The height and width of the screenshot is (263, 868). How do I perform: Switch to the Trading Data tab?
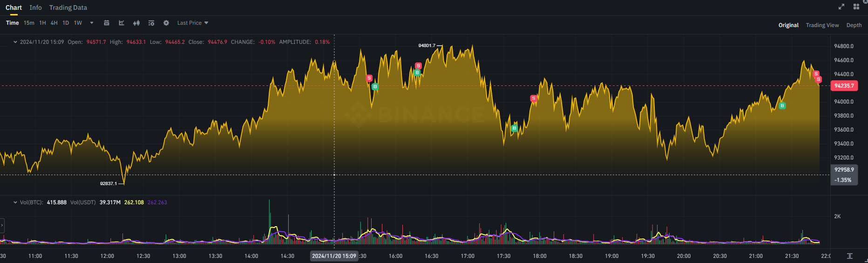(x=68, y=7)
